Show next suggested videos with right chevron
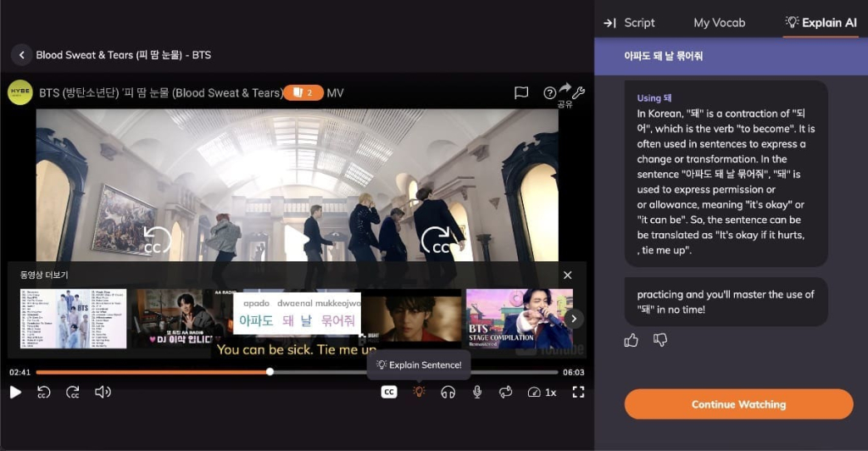Image resolution: width=868 pixels, height=451 pixels. 574,319
